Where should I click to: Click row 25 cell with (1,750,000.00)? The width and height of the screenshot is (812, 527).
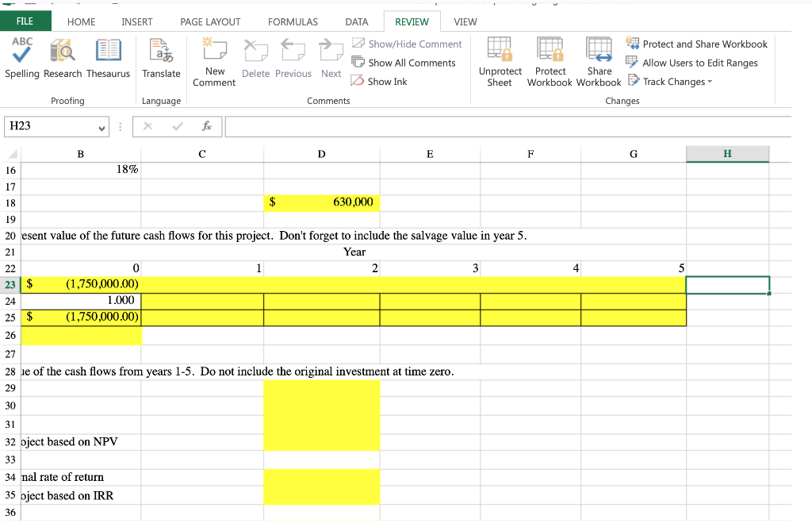tap(82, 317)
